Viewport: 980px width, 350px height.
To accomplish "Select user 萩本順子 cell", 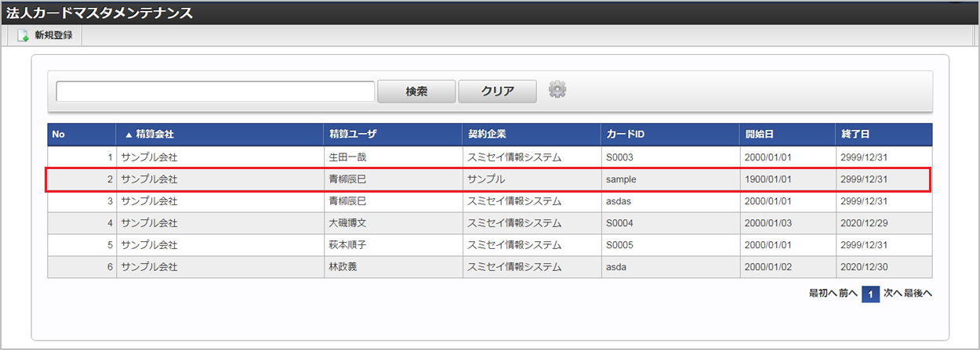I will point(392,245).
